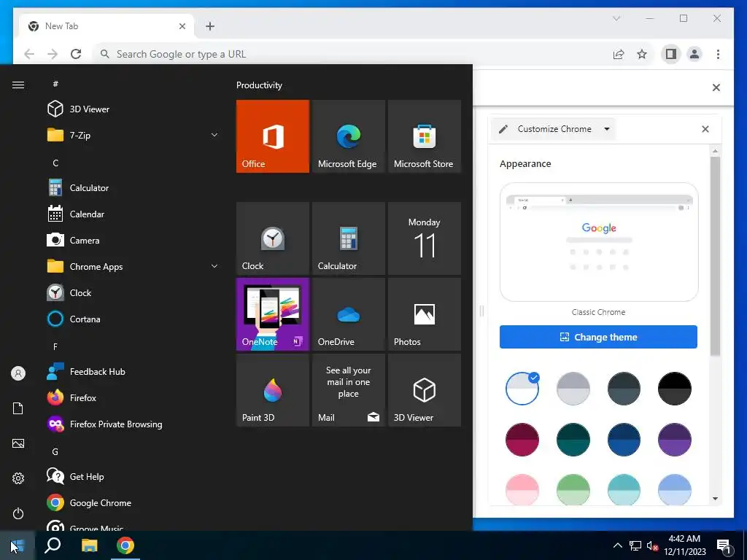Image resolution: width=747 pixels, height=560 pixels.
Task: Bookmark this tab with the star
Action: point(642,54)
